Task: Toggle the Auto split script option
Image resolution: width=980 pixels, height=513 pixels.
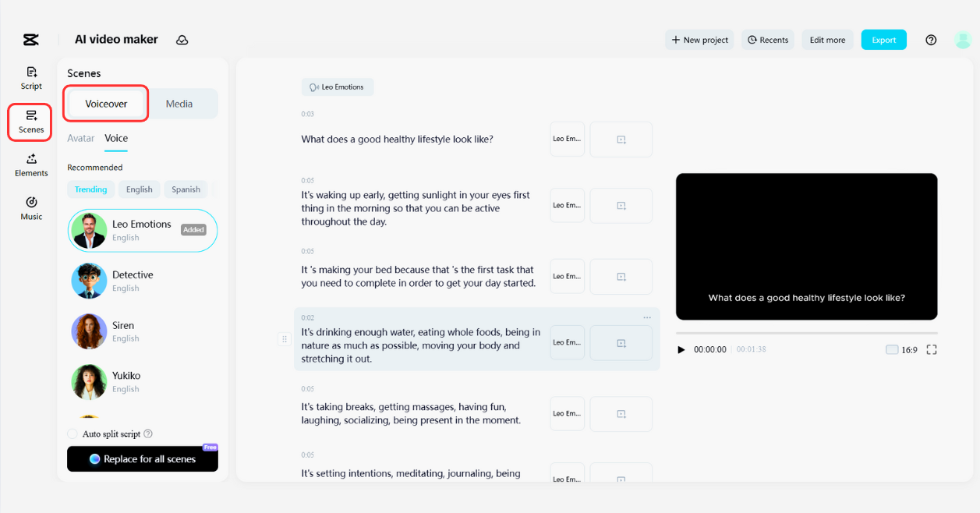Action: pyautogui.click(x=73, y=433)
